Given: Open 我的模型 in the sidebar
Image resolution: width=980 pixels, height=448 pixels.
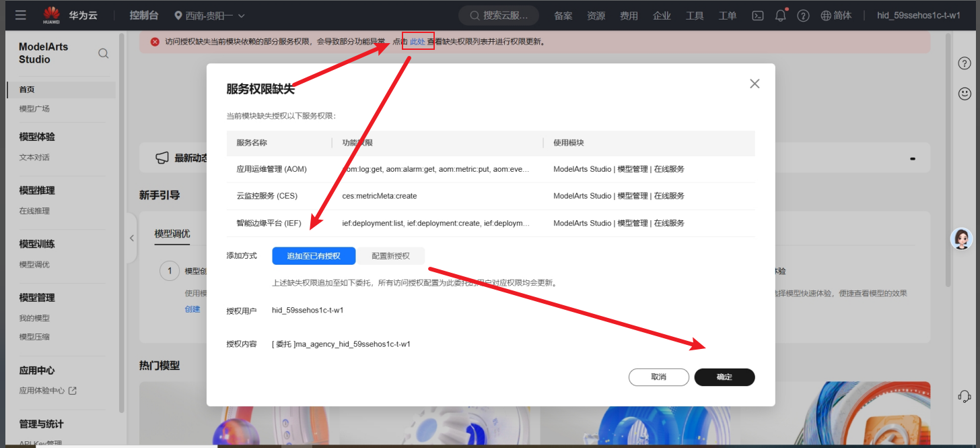Looking at the screenshot, I should [34, 318].
